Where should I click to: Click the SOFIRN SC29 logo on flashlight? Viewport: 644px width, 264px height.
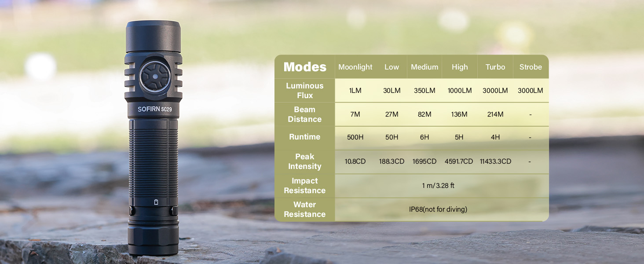pyautogui.click(x=154, y=109)
